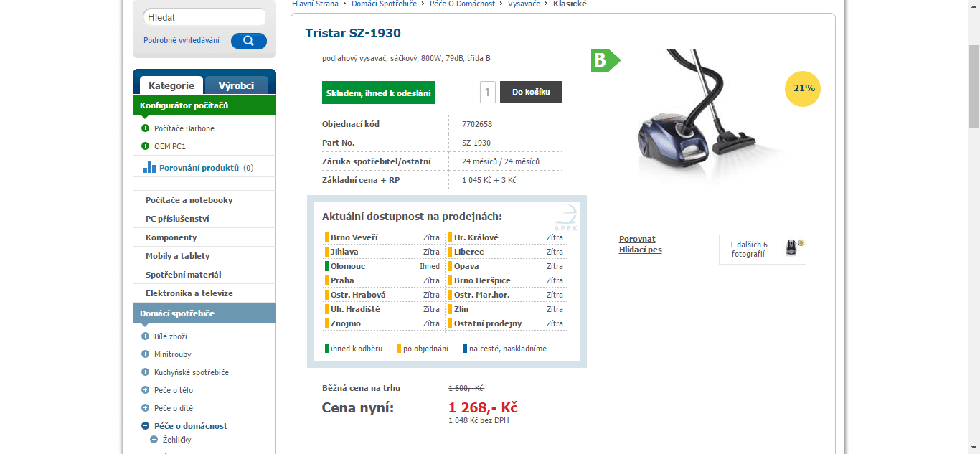Click current price 1 268,- Kč
The image size is (980, 454).
tap(483, 407)
